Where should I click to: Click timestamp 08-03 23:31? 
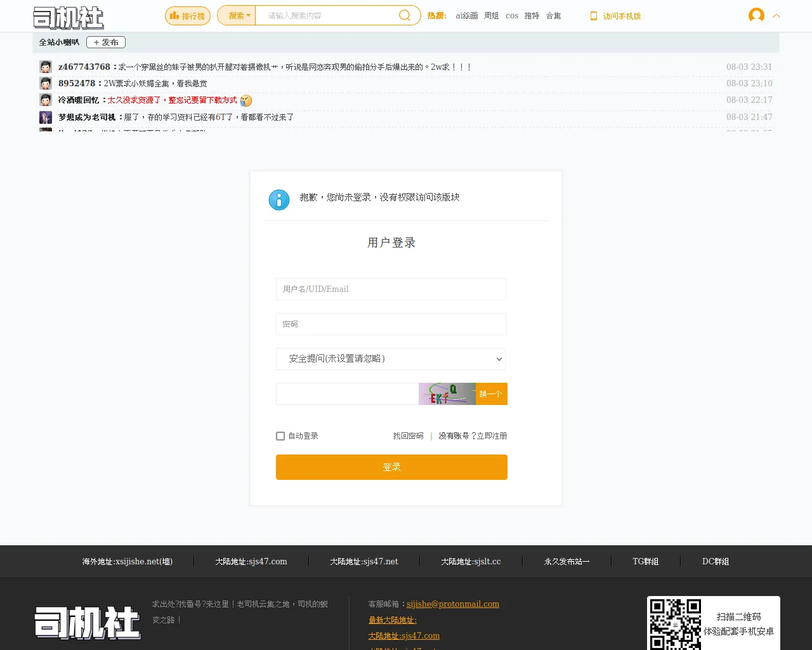749,67
